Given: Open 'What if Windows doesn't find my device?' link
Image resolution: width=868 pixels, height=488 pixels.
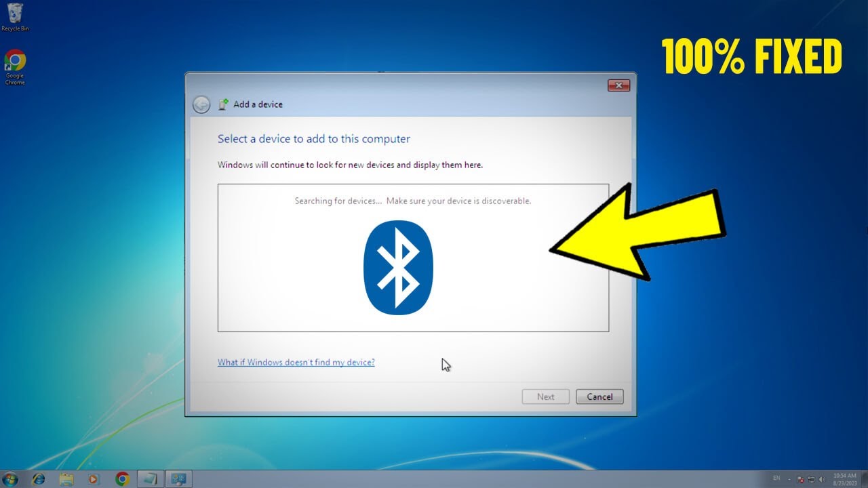Looking at the screenshot, I should coord(296,362).
